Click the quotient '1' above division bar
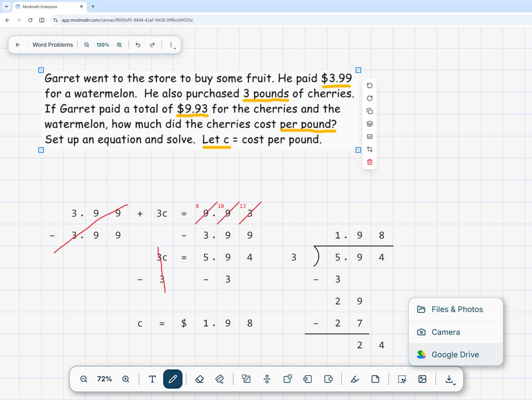This screenshot has width=532, height=400. [x=337, y=235]
